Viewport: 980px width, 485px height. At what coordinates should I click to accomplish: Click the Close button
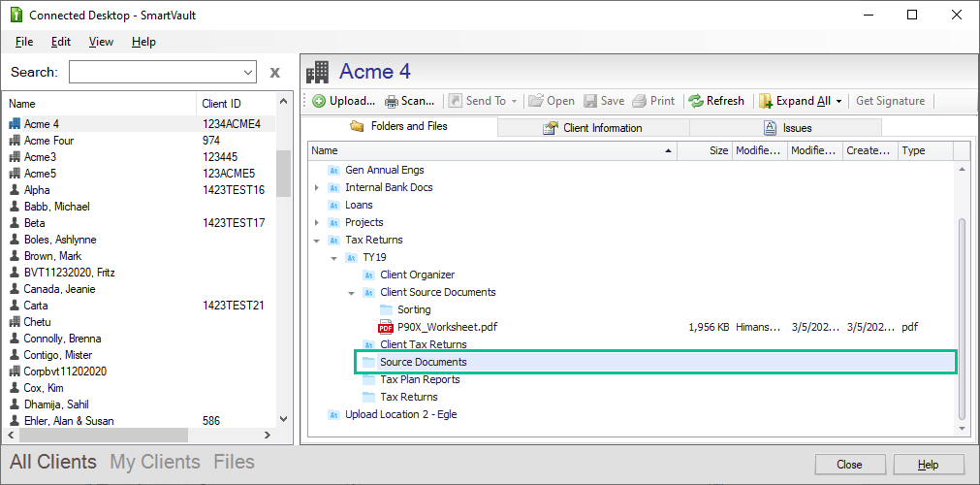(849, 465)
